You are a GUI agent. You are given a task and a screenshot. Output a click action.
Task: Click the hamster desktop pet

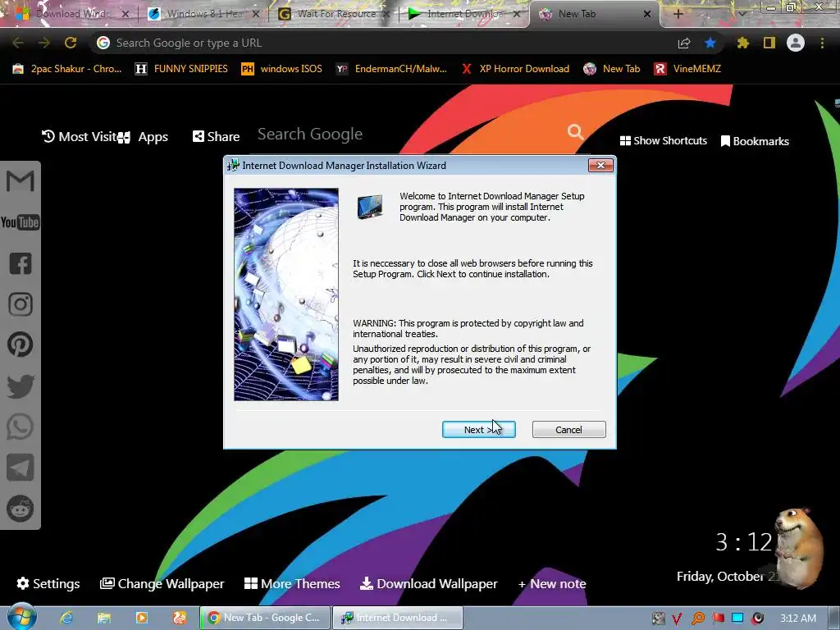(x=798, y=547)
